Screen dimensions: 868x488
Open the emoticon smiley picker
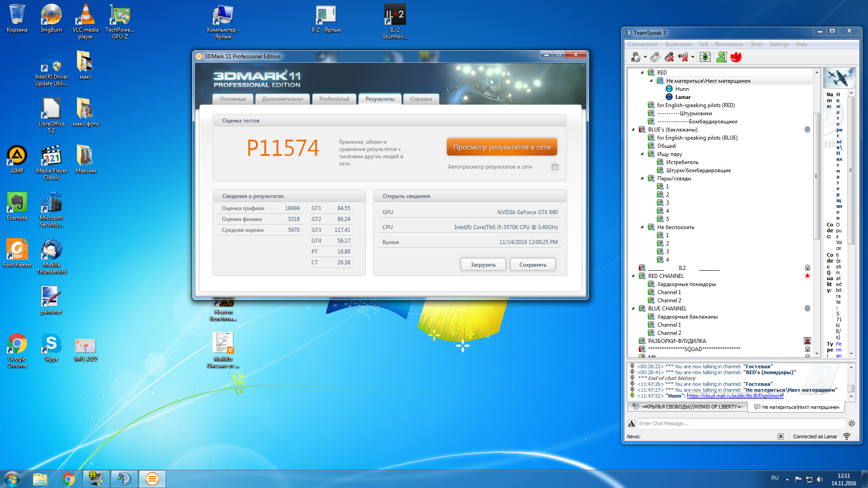(852, 423)
